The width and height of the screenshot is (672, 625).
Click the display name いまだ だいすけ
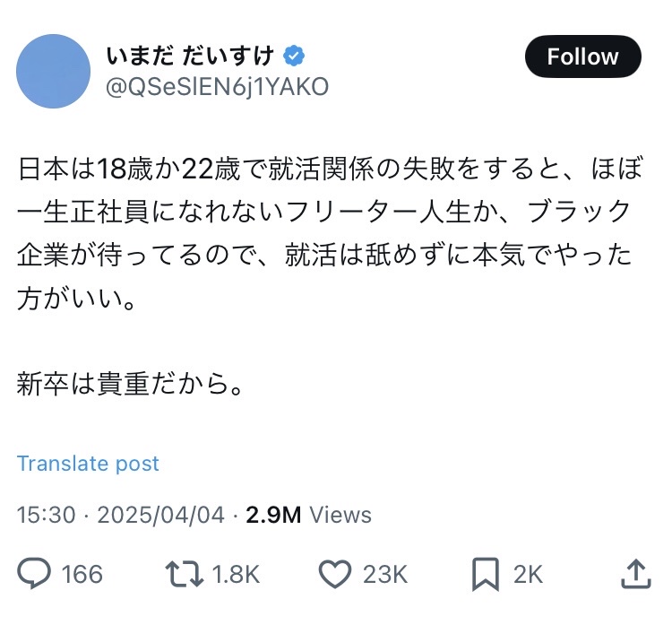(x=189, y=57)
